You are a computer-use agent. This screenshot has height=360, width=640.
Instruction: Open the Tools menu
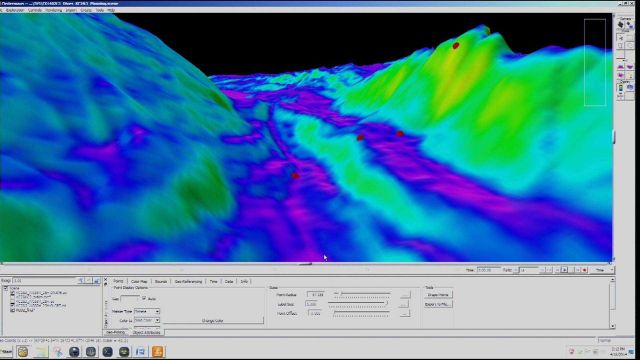coord(100,10)
